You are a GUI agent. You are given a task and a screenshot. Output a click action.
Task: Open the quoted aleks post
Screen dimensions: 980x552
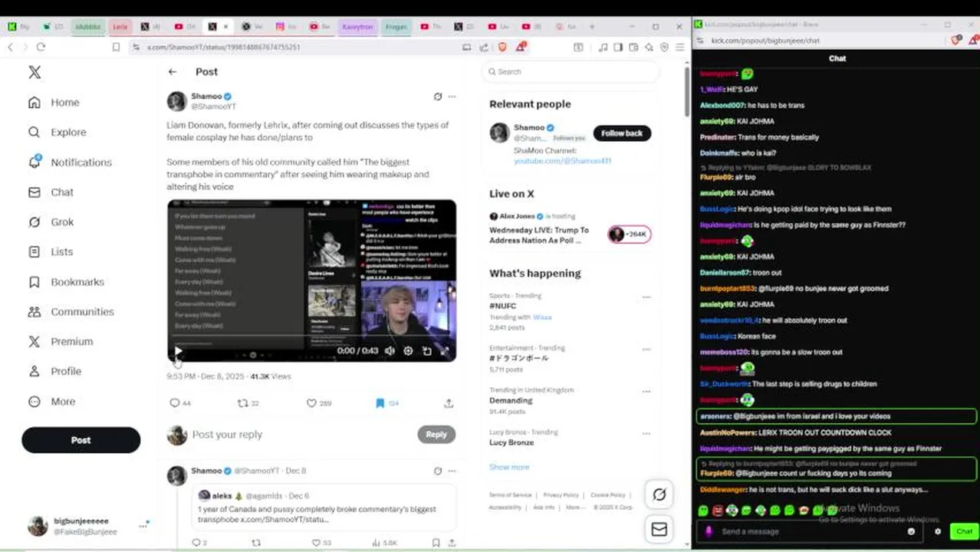(324, 507)
